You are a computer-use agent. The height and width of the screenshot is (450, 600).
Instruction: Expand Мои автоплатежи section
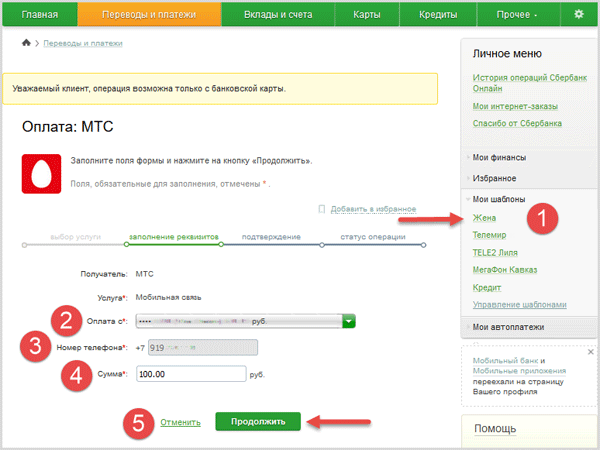tap(508, 327)
